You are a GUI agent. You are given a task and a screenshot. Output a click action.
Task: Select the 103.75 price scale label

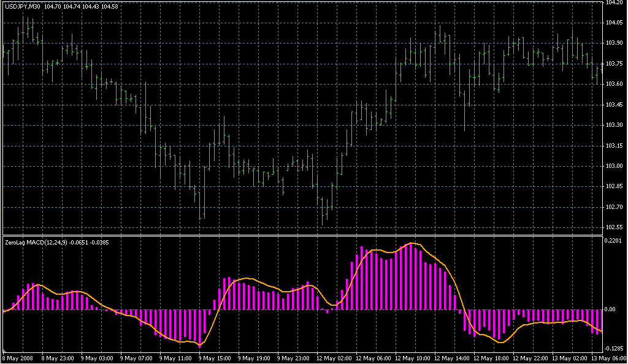pyautogui.click(x=614, y=64)
